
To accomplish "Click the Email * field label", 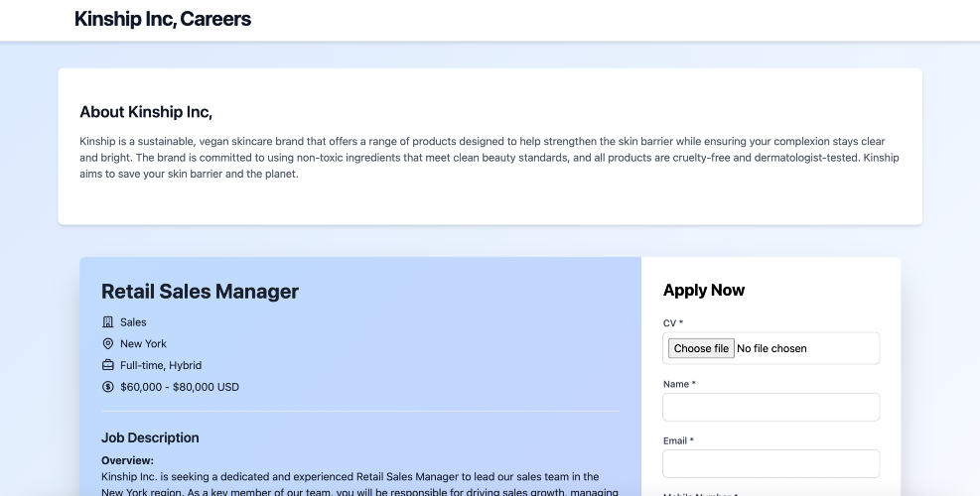I will 679,441.
